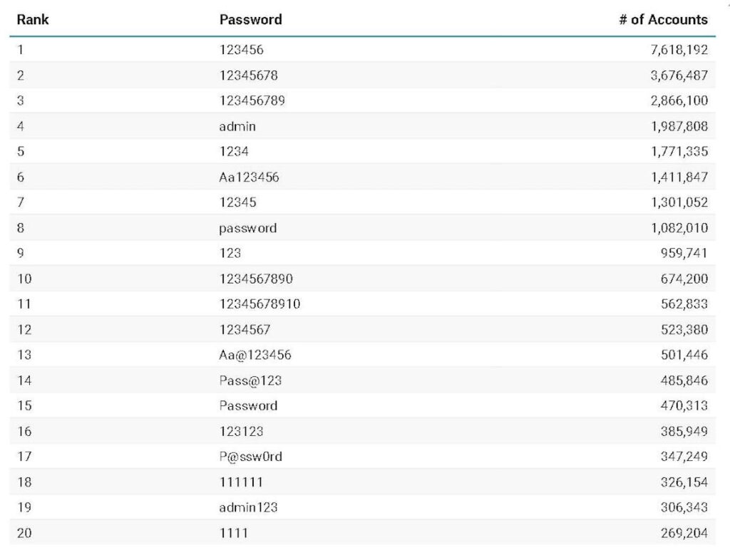Click rank number 20 cell
Viewport: 730px width, 560px height.
(x=24, y=532)
